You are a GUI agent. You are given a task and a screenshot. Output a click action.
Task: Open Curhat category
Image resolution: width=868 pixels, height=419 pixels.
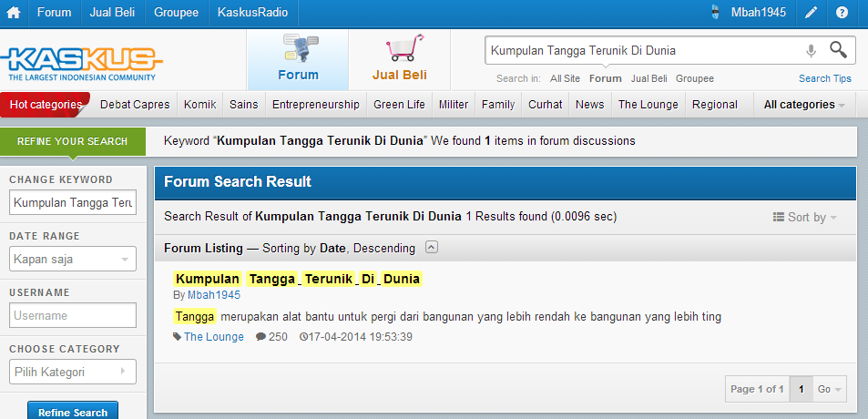click(546, 105)
